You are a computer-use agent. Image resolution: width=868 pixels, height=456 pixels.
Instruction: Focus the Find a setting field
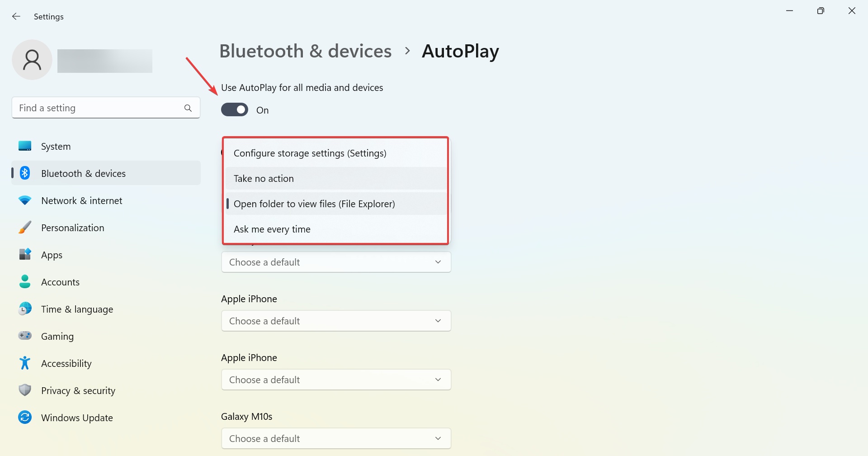click(106, 108)
